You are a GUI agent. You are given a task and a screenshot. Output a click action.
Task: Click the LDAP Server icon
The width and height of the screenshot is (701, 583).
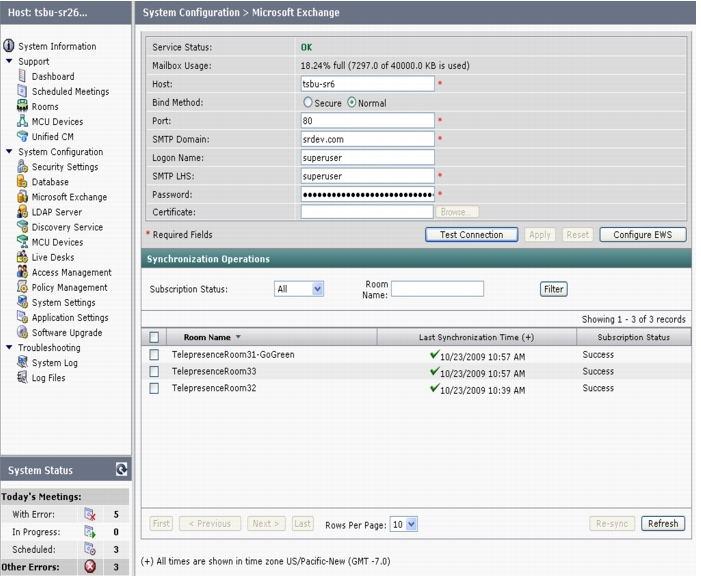click(x=22, y=211)
